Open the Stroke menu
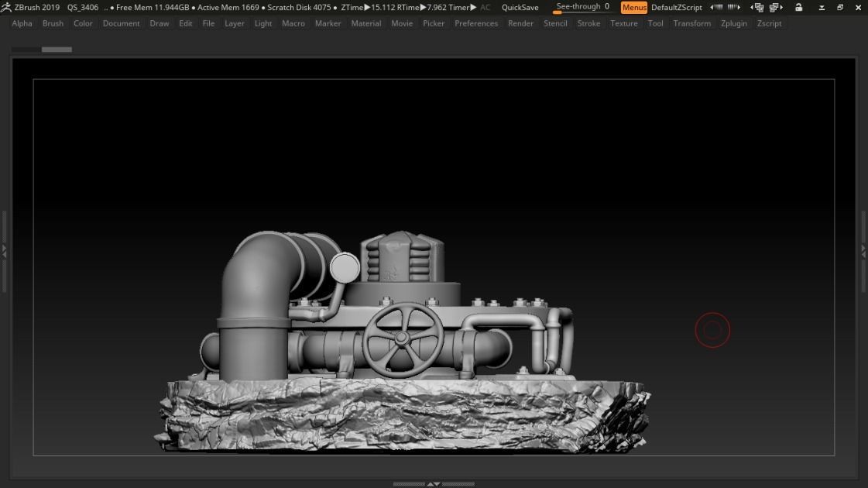Image resolution: width=868 pixels, height=488 pixels. click(x=589, y=23)
